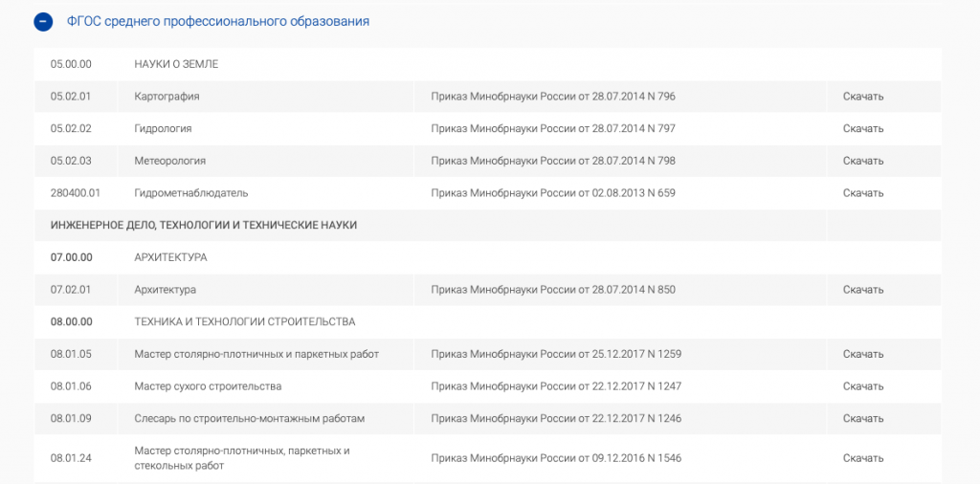Download Слесарь по строительно-монтажным работам standard
The image size is (980, 484).
pyautogui.click(x=862, y=419)
